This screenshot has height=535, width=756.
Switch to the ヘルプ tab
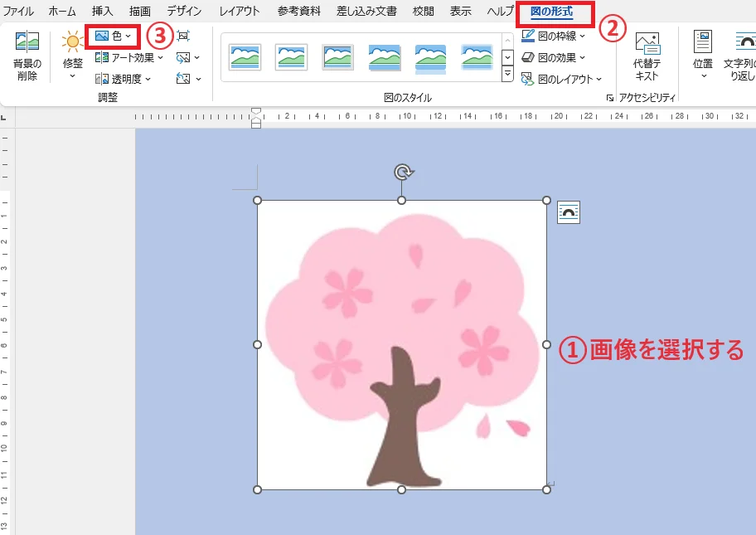[x=500, y=11]
